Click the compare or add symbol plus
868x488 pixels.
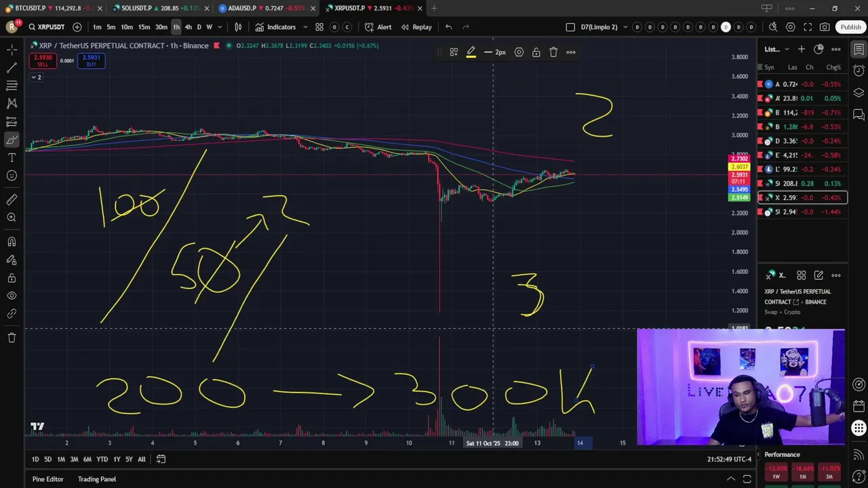click(77, 27)
